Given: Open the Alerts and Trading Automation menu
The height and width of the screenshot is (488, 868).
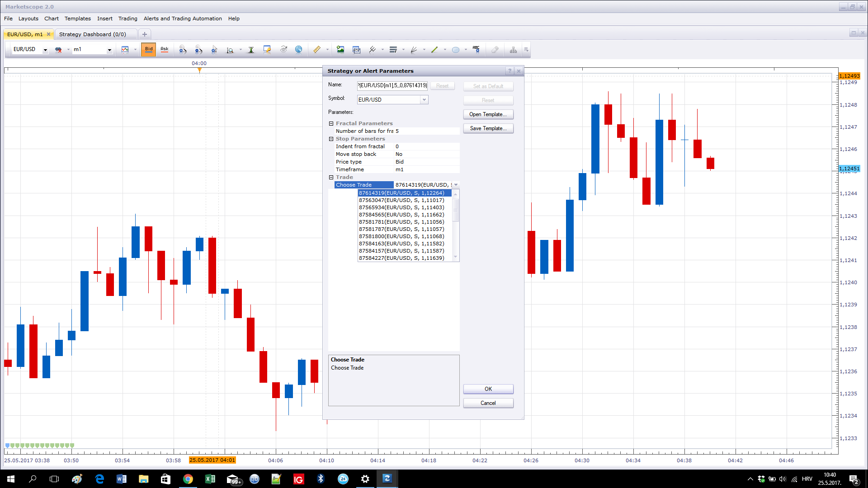Looking at the screenshot, I should 183,19.
